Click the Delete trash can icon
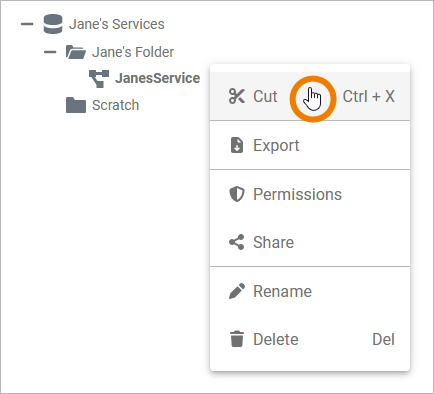This screenshot has width=434, height=394. 237,339
